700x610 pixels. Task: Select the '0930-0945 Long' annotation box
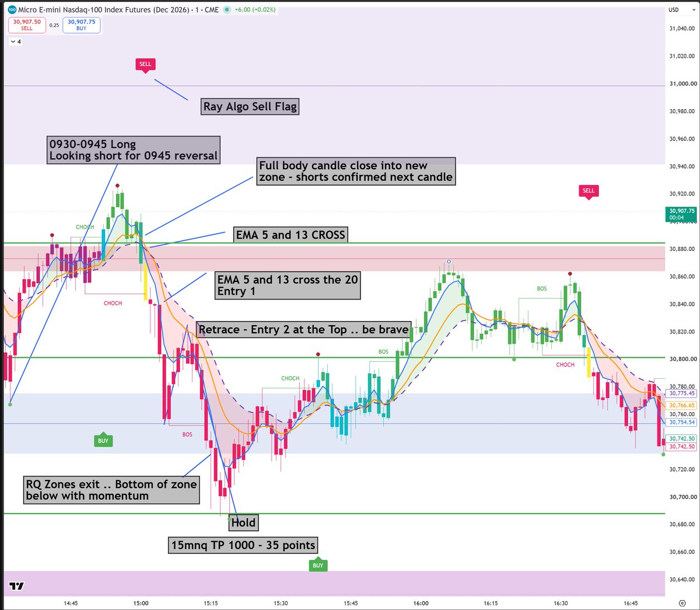[134, 150]
